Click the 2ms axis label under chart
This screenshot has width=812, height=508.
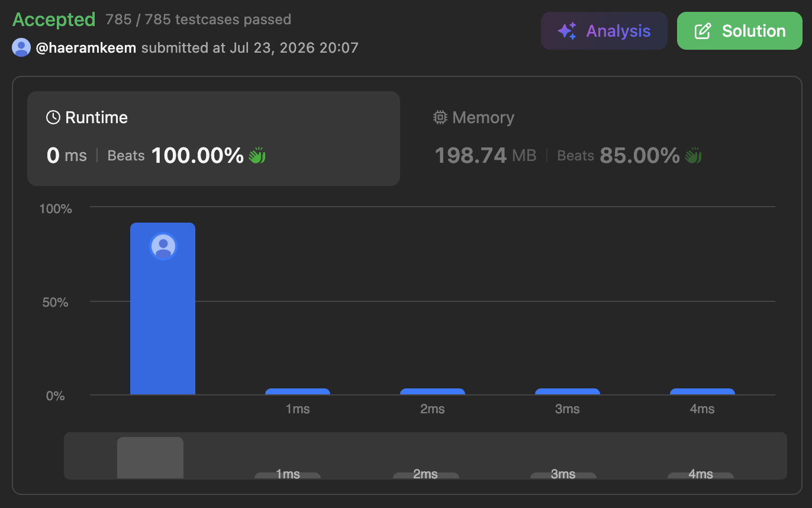click(x=433, y=409)
